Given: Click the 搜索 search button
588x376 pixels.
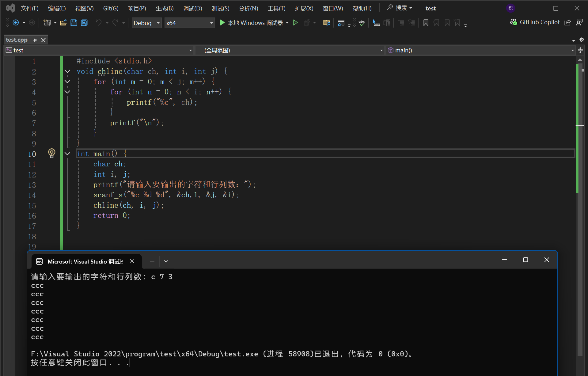Looking at the screenshot, I should pos(400,8).
